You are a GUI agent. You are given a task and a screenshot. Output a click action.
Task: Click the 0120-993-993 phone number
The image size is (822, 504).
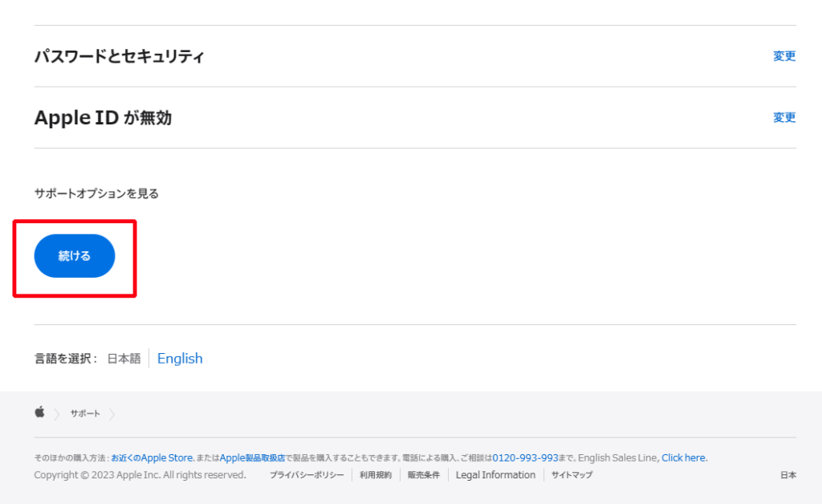pos(525,457)
